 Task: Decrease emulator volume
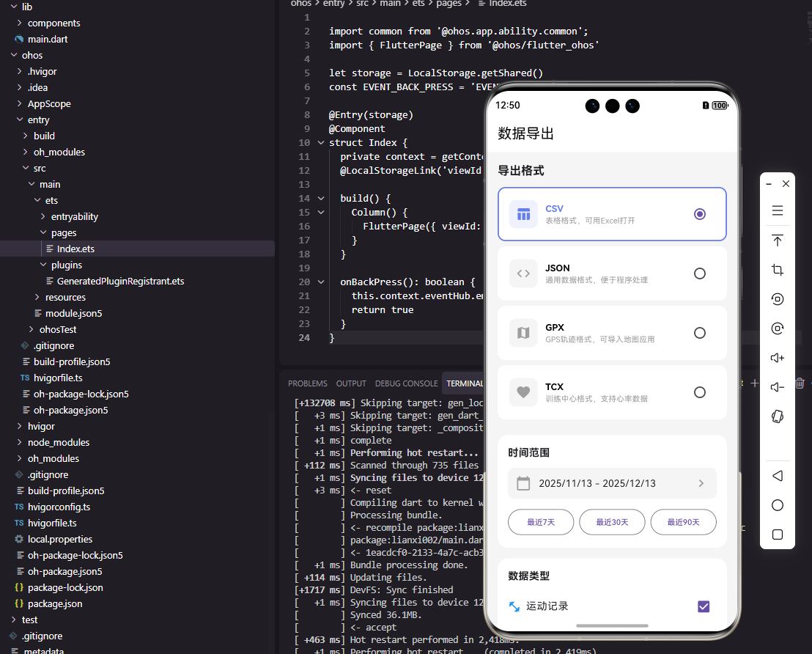tap(778, 387)
